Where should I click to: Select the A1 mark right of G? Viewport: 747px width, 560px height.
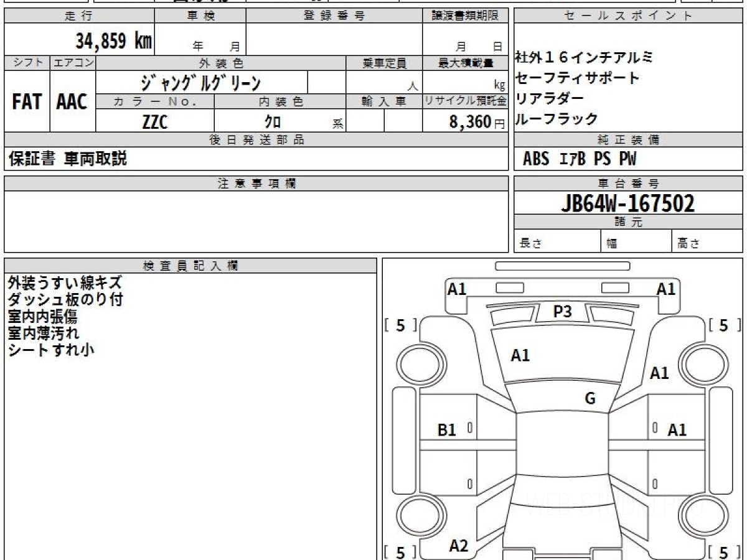click(659, 373)
